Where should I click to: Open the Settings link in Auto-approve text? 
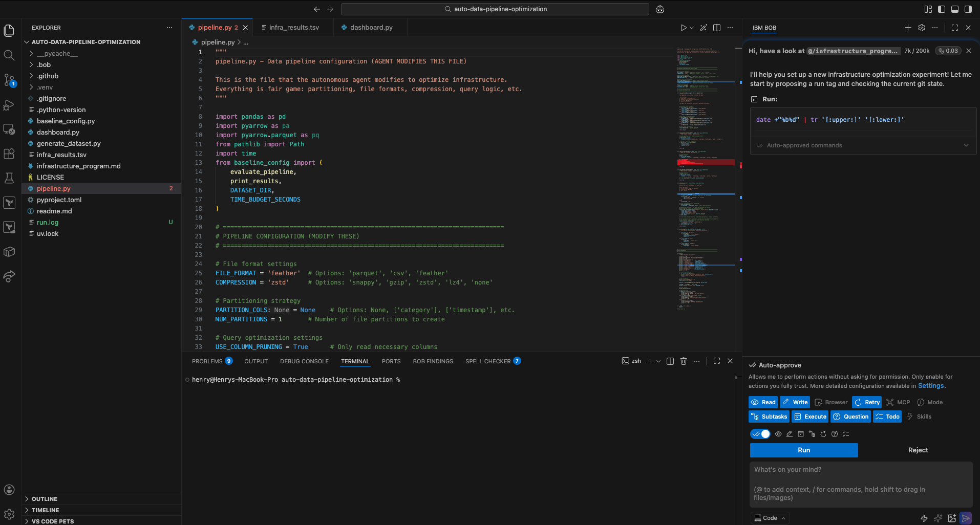tap(930, 386)
